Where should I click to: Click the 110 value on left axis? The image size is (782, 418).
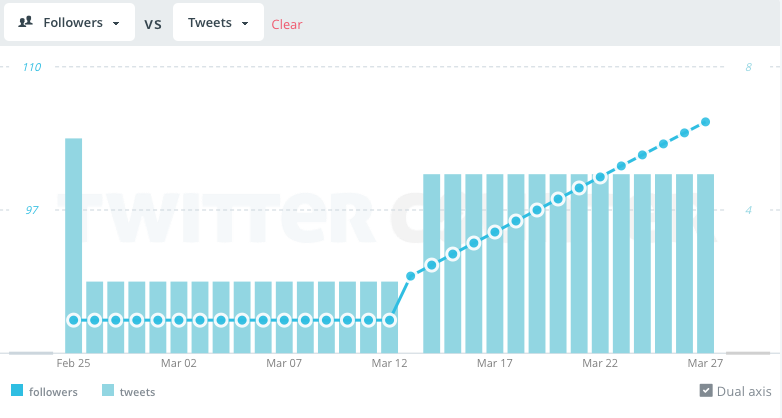tap(31, 67)
